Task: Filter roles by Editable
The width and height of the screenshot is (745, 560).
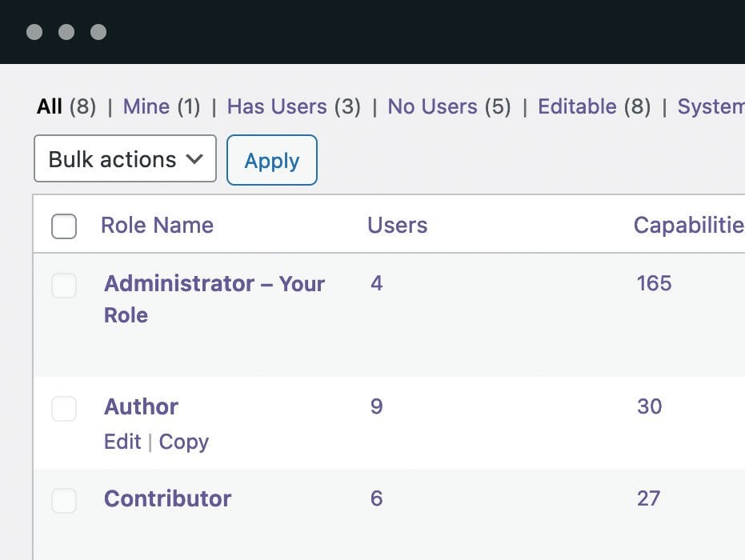Action: coord(577,106)
